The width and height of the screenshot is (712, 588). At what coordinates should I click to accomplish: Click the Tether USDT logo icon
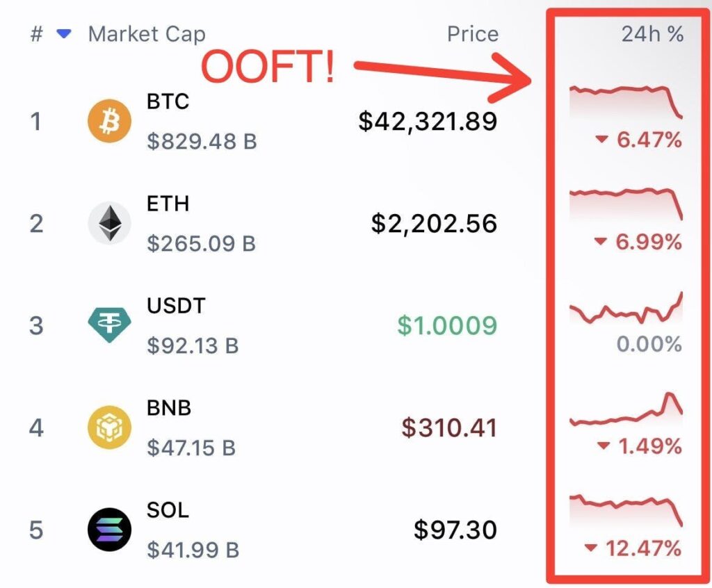coord(109,325)
